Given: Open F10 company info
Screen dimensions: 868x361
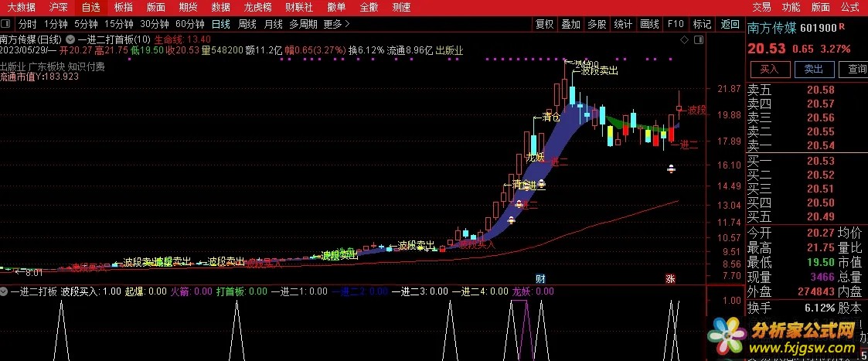Looking at the screenshot, I should click(676, 25).
